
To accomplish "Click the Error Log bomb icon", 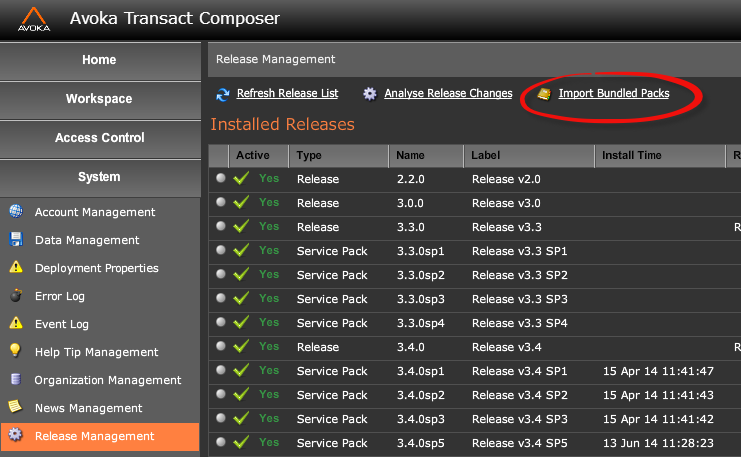I will (x=16, y=296).
